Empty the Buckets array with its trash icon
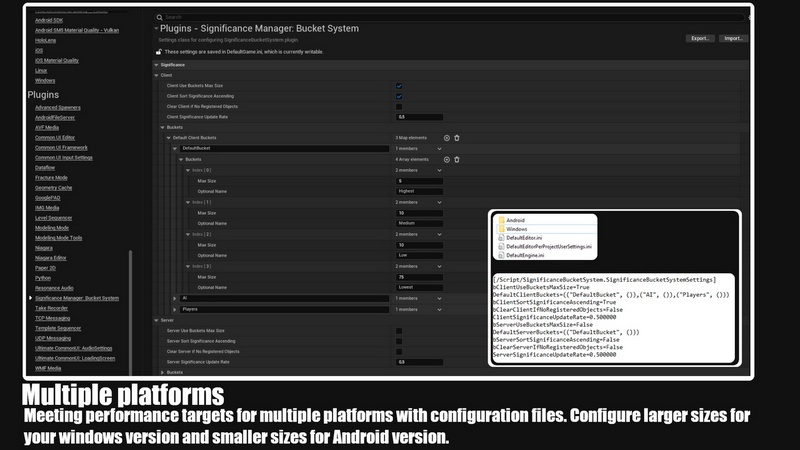800x450 pixels. click(x=457, y=159)
